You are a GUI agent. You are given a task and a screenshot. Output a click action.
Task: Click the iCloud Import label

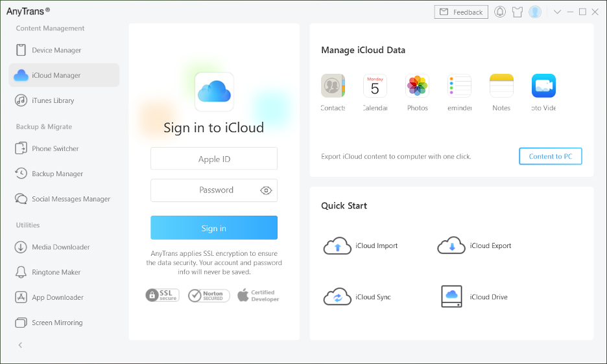[x=376, y=245]
